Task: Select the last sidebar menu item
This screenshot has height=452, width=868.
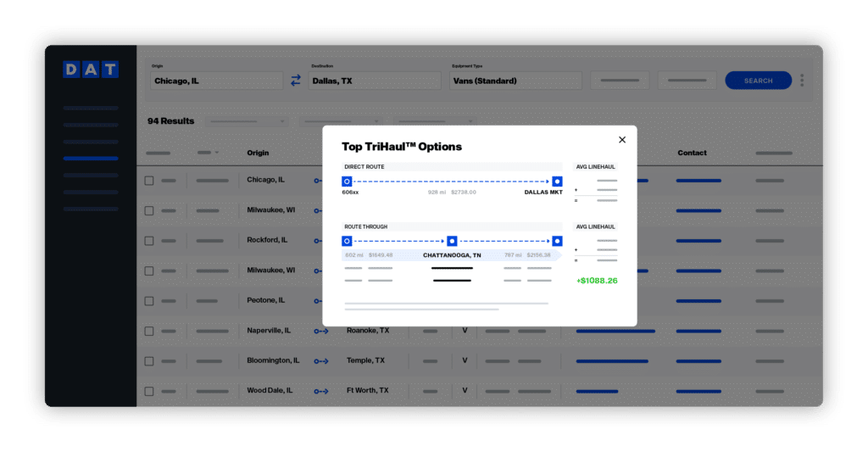Action: [x=91, y=209]
